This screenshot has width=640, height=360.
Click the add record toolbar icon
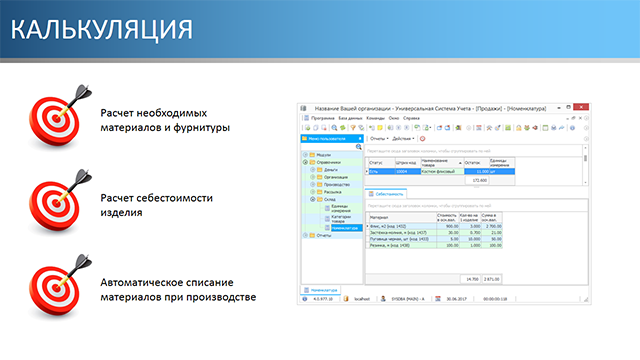(x=308, y=128)
